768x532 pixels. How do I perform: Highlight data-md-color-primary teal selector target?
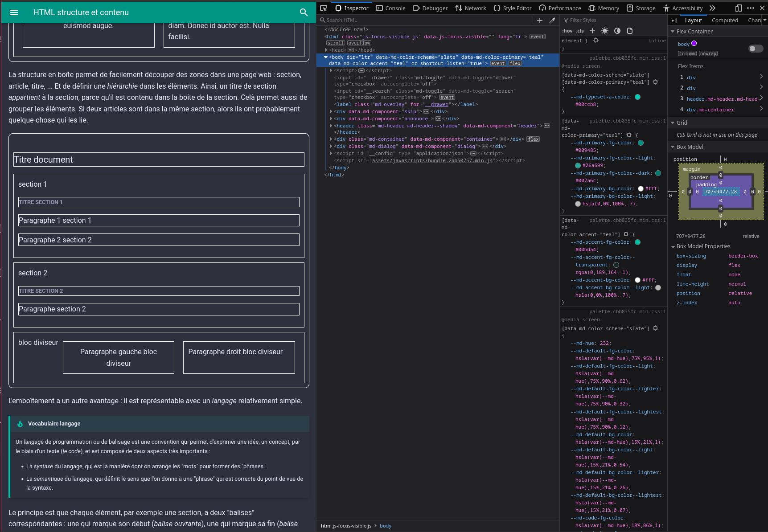pyautogui.click(x=655, y=82)
